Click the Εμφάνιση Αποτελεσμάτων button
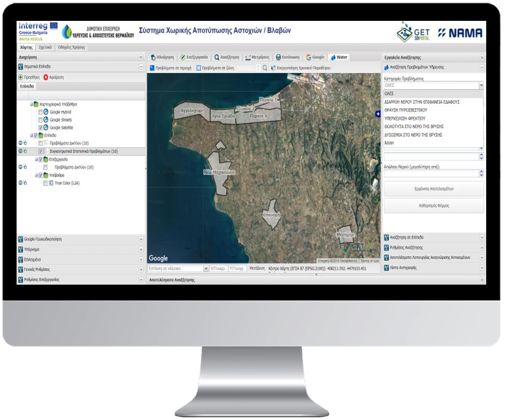506x420 pixels. 434,189
